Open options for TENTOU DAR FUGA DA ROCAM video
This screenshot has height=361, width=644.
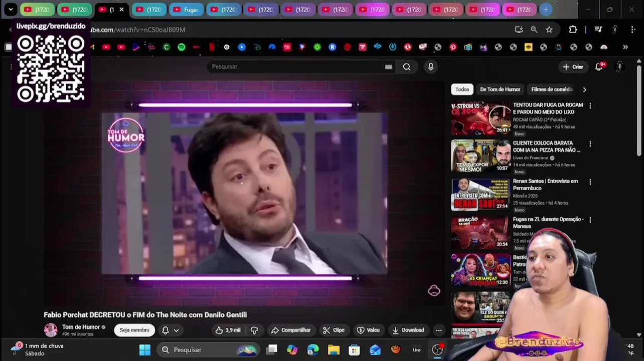coord(590,106)
